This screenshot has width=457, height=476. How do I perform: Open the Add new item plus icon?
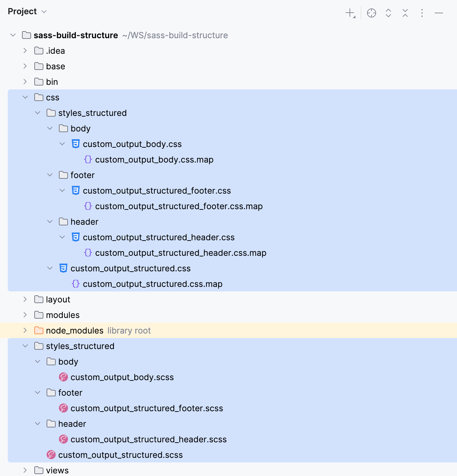click(x=350, y=13)
